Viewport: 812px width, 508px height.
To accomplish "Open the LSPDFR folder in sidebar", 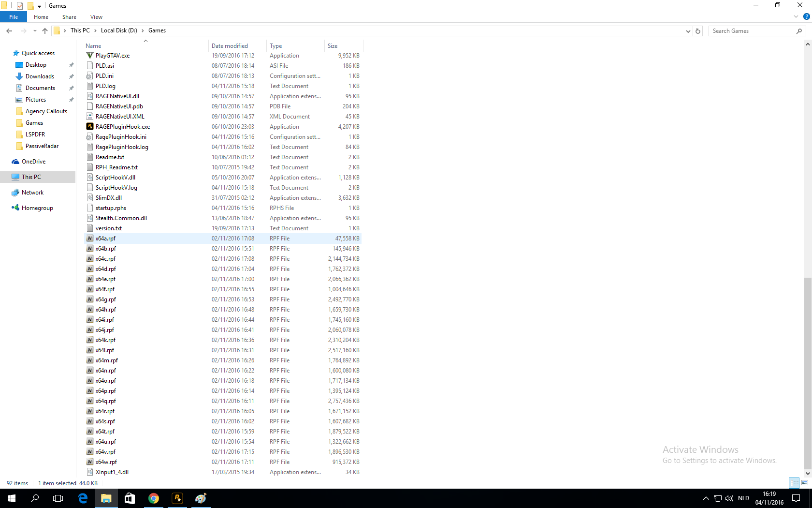I will click(x=35, y=134).
